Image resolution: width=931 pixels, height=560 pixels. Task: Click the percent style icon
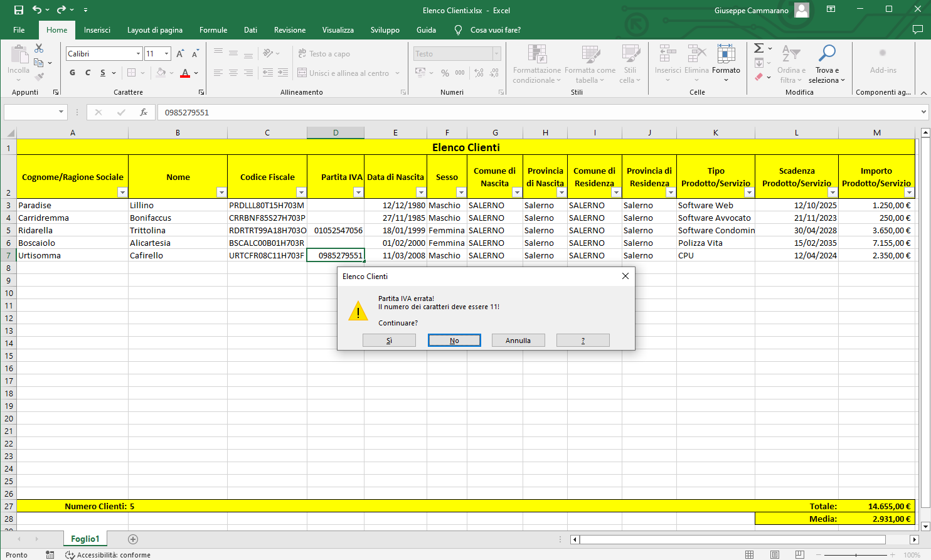[445, 73]
